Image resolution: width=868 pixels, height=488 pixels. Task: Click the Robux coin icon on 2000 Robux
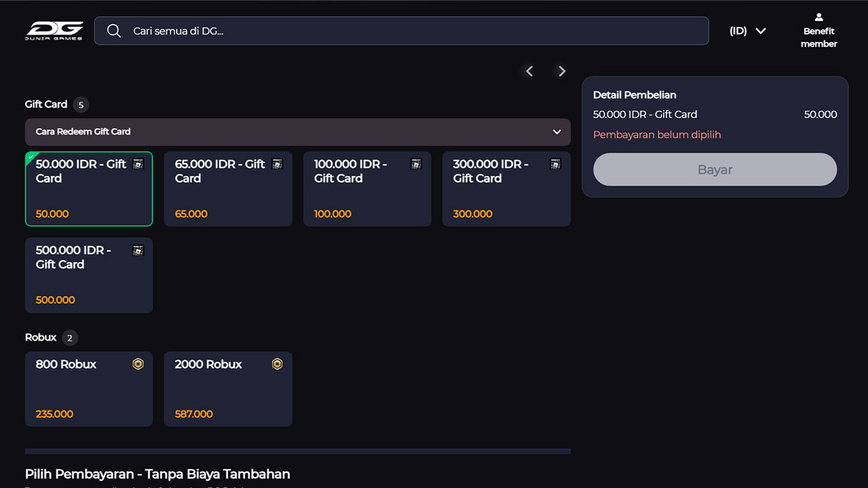coord(277,364)
